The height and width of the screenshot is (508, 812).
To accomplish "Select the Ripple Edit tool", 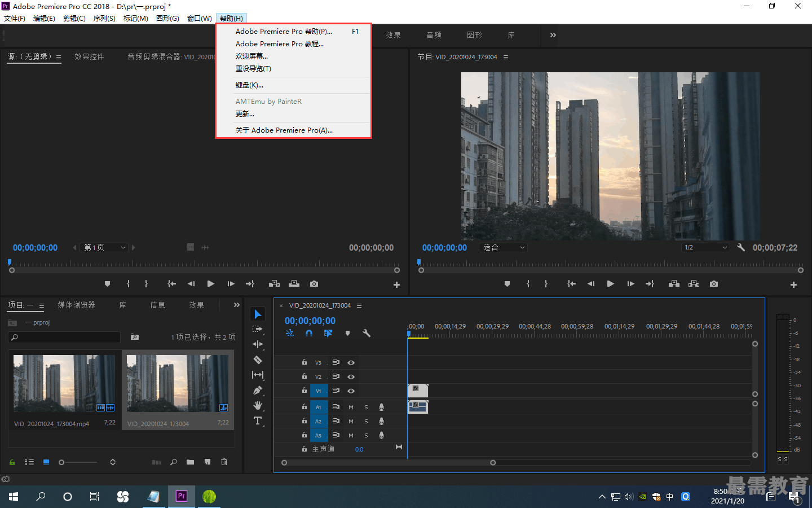I will coord(258,344).
